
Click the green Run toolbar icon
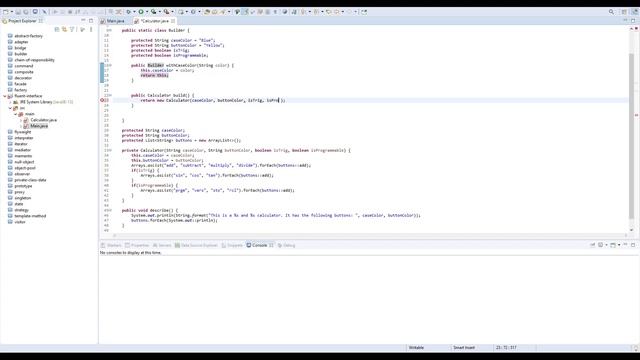tap(141, 12)
